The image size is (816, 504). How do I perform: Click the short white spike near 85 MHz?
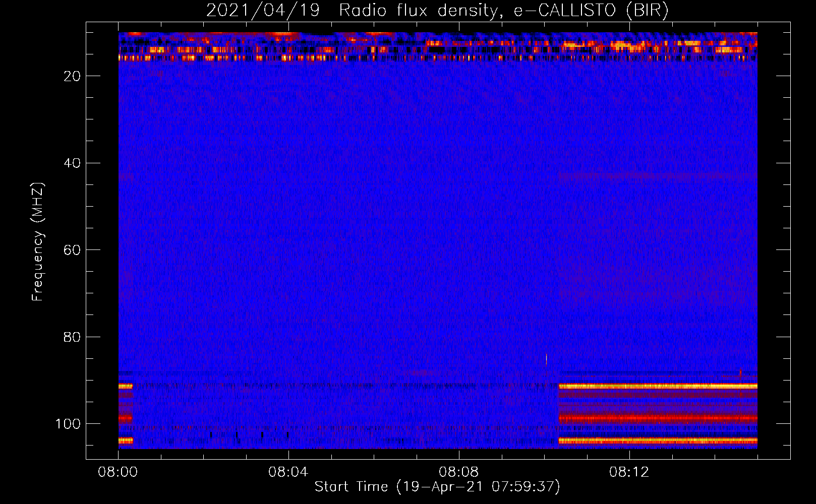(x=546, y=359)
